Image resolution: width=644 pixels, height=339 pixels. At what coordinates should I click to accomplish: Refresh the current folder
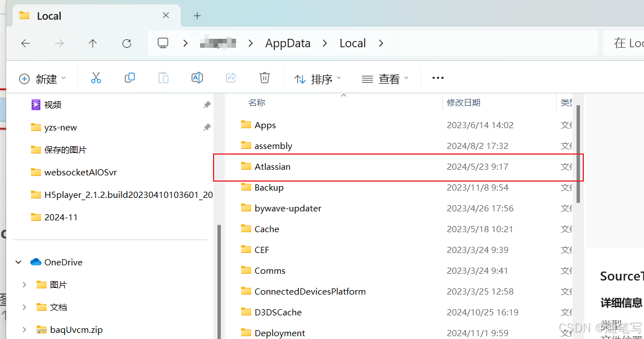tap(126, 43)
